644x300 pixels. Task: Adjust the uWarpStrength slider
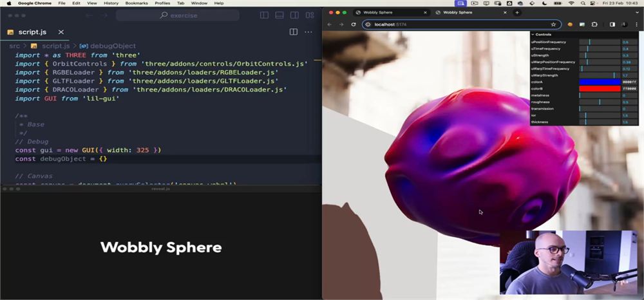tap(600, 75)
